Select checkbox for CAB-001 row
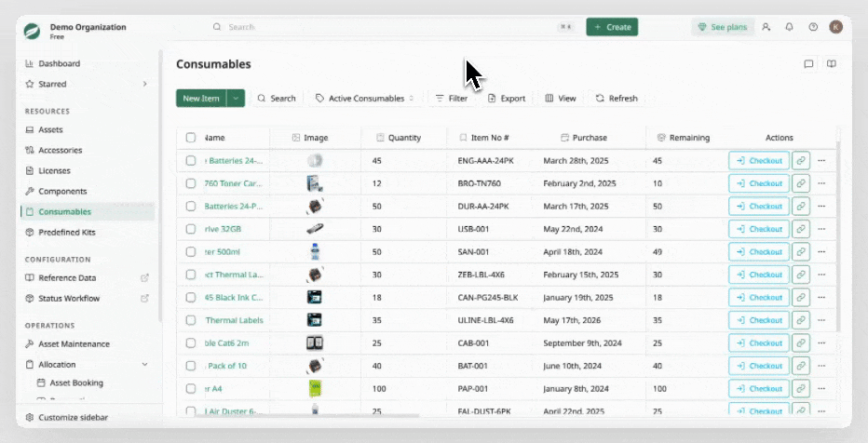Screen dimensions: 868x443 point(190,342)
